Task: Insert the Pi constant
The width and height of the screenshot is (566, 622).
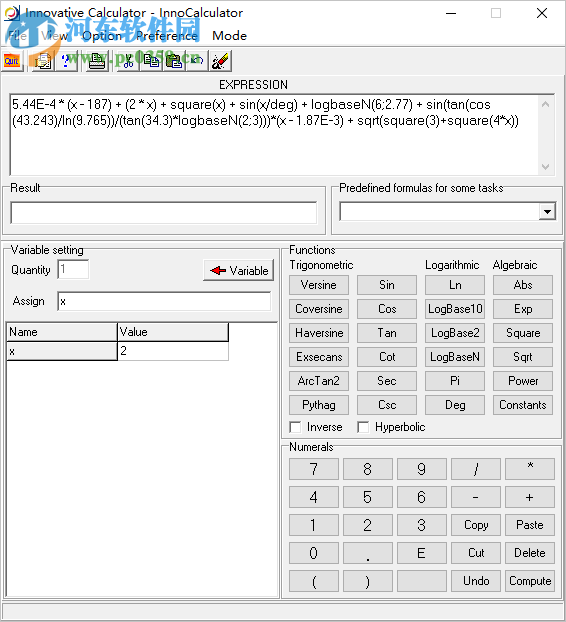Action: coord(455,381)
